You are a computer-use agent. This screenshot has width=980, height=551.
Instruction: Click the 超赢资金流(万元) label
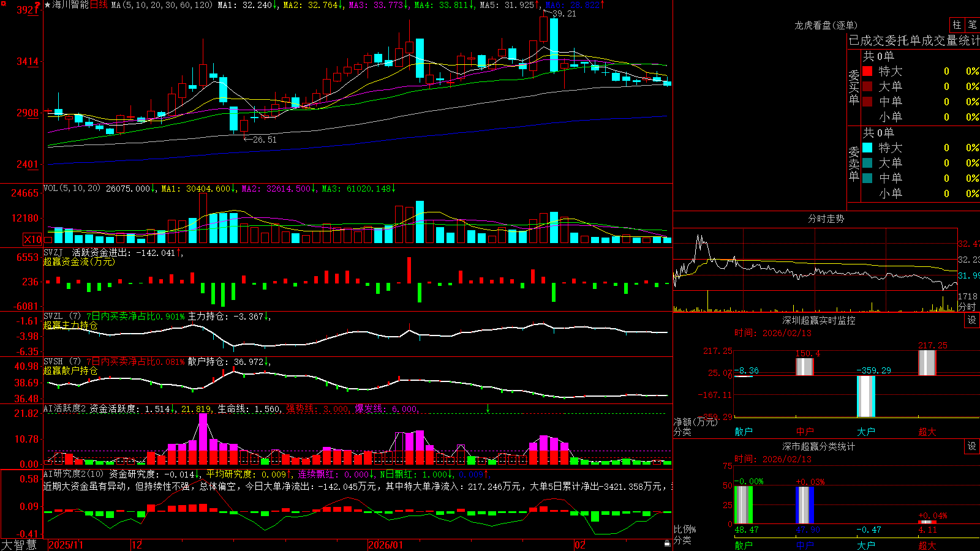[79, 261]
